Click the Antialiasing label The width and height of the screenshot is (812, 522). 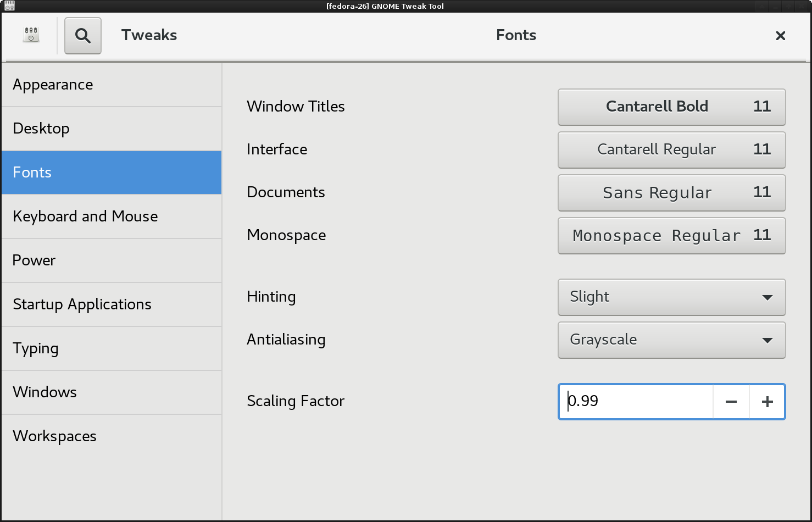click(x=286, y=340)
